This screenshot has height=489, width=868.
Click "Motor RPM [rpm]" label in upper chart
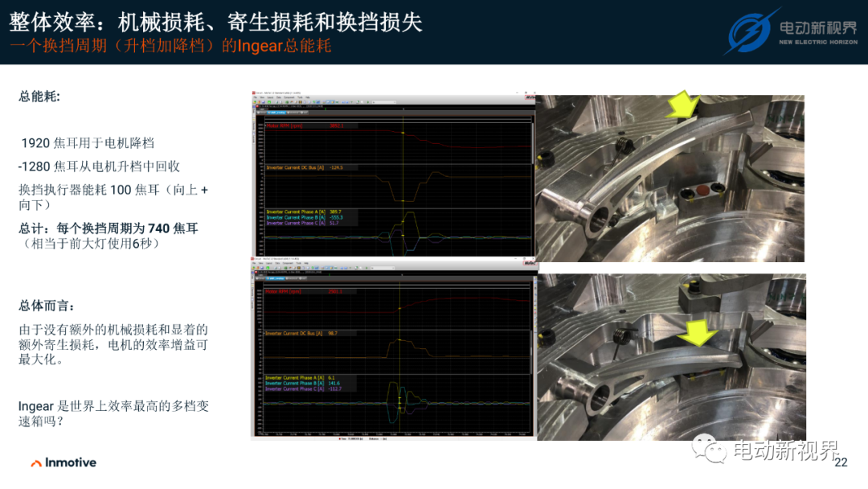(285, 125)
